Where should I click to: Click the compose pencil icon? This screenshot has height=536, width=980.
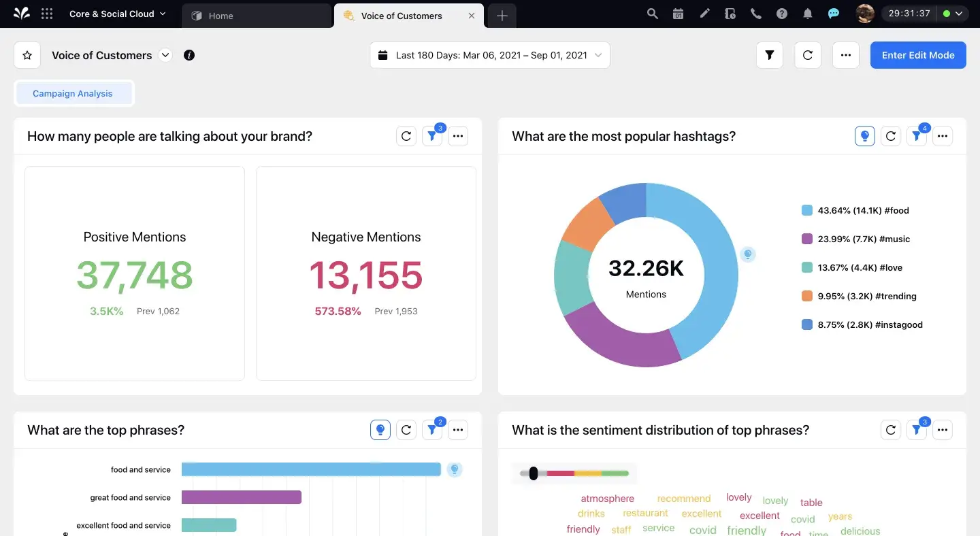point(704,14)
